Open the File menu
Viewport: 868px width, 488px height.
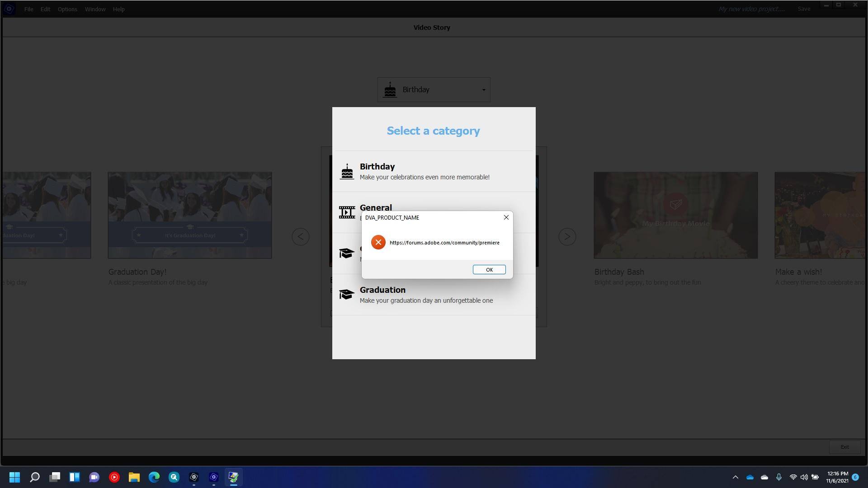click(x=28, y=9)
